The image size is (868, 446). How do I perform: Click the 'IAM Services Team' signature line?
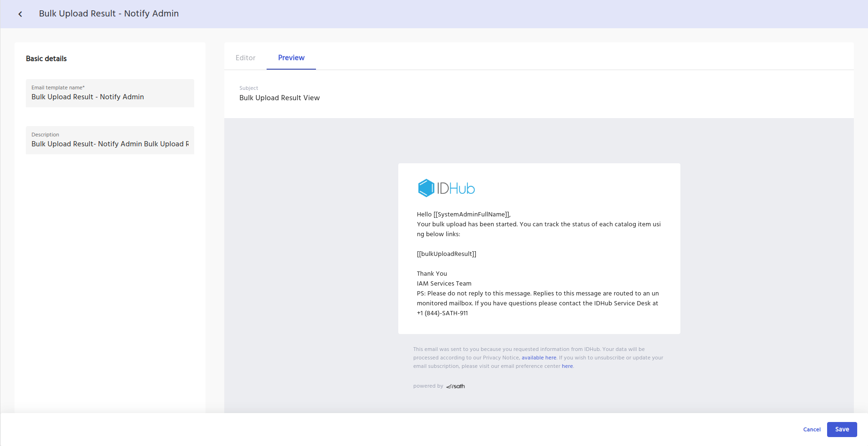click(x=444, y=284)
